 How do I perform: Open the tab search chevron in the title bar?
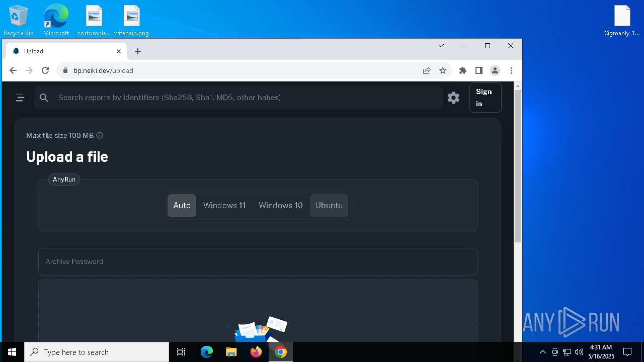coord(441,46)
